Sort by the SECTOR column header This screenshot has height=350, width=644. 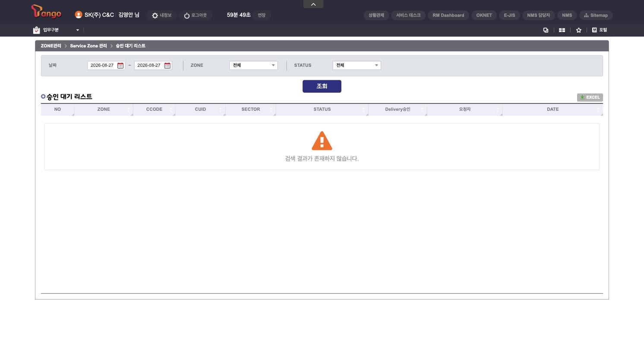pyautogui.click(x=251, y=109)
